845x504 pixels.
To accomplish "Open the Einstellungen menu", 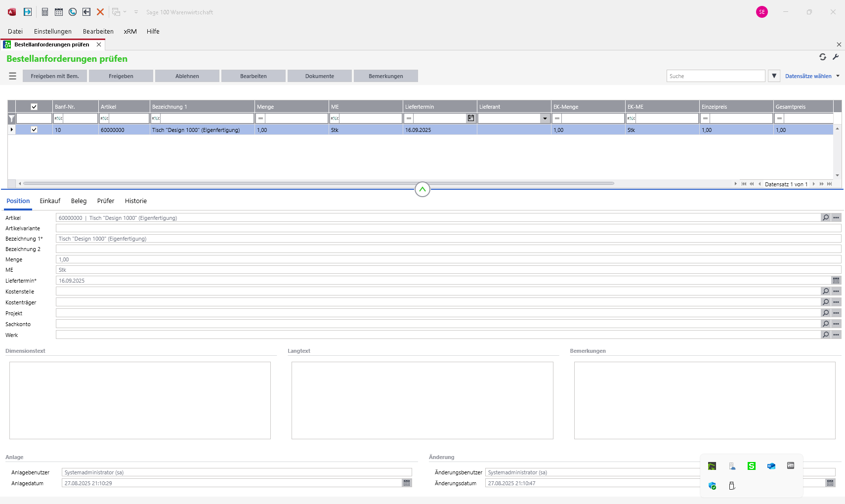I will (x=53, y=31).
